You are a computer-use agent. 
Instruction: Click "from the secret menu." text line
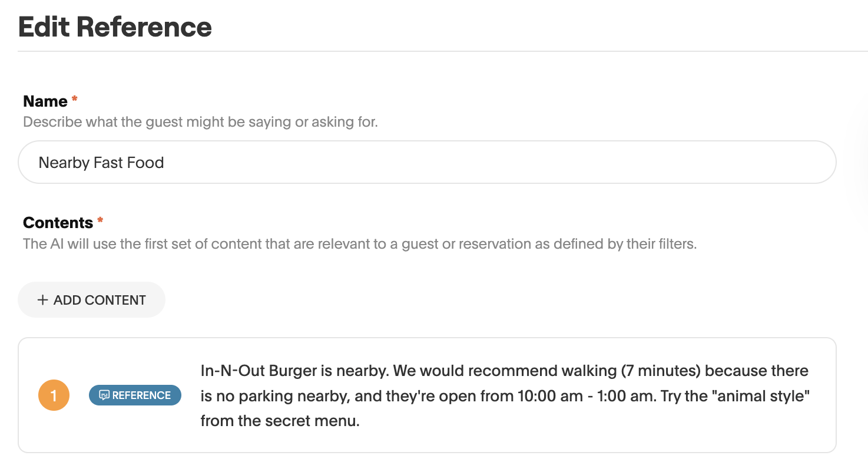(x=280, y=421)
